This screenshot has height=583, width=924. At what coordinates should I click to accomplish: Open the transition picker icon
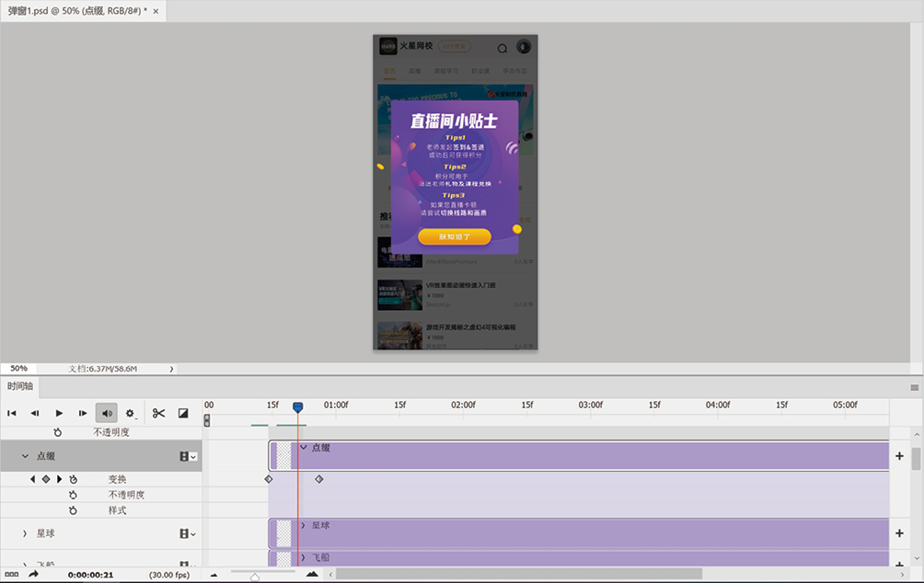[x=183, y=414]
